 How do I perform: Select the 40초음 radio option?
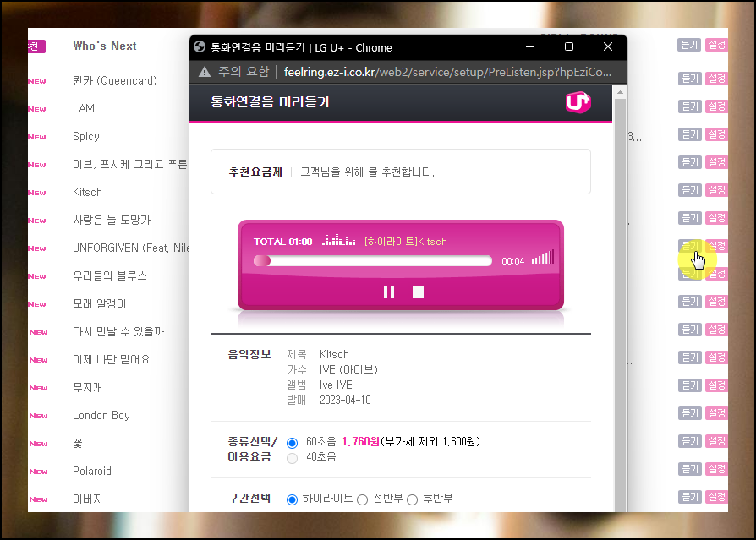click(292, 458)
